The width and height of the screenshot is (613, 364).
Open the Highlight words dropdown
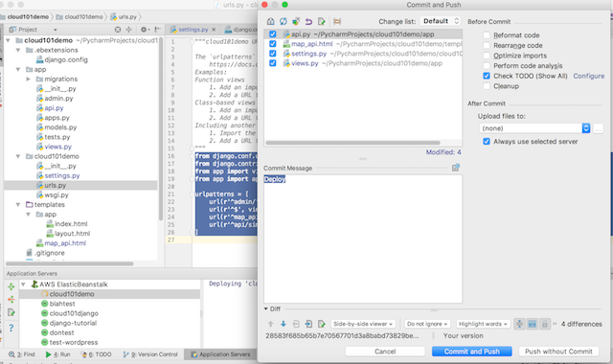tap(483, 324)
